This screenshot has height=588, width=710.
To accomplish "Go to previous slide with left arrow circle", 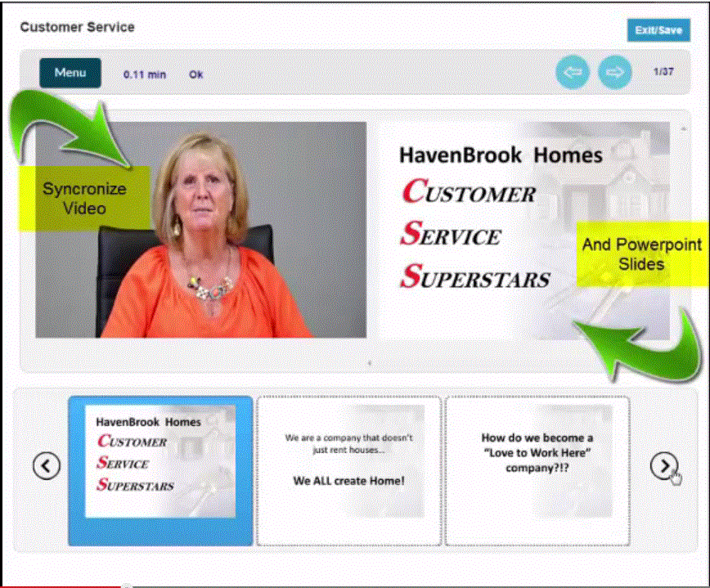I will [573, 73].
